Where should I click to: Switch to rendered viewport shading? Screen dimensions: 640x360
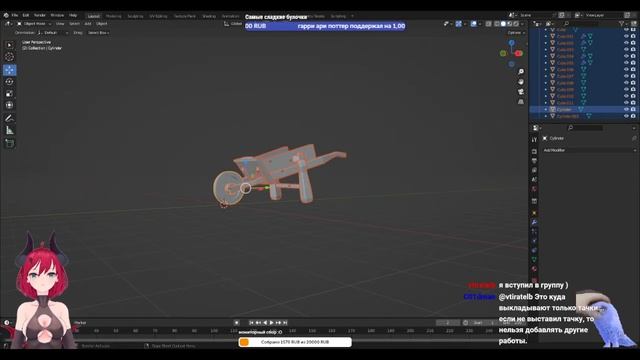[516, 24]
